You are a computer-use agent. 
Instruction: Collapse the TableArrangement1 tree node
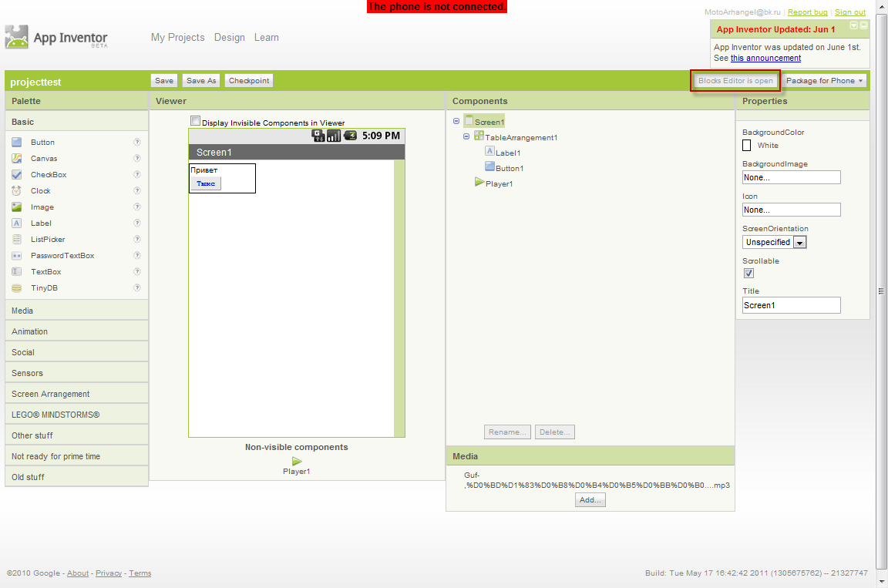(466, 136)
